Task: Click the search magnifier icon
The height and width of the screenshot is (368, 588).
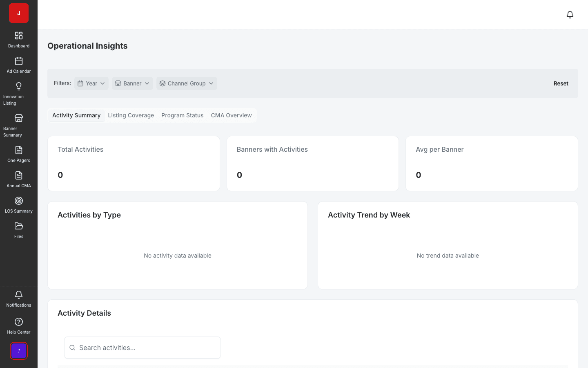Action: coord(72,348)
